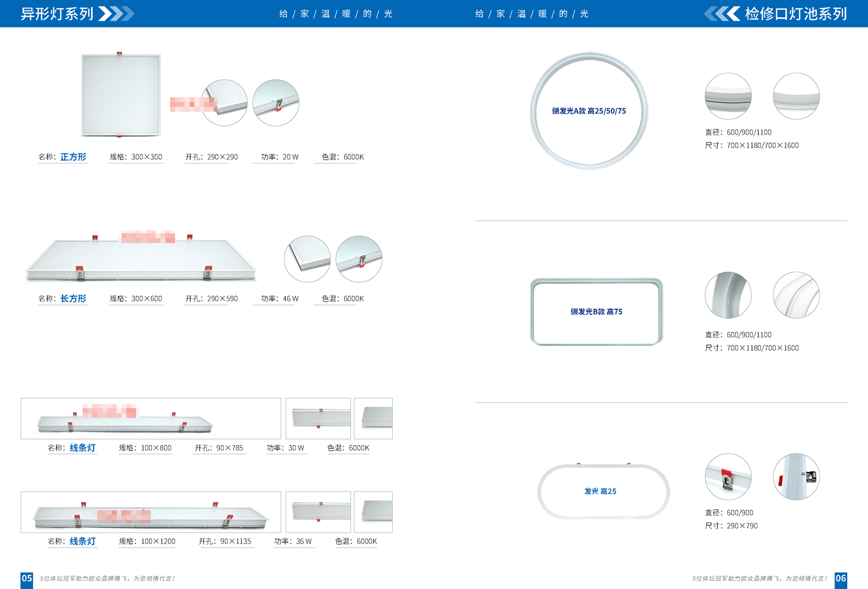Click the round ring 侧发光A款 product image

[589, 111]
